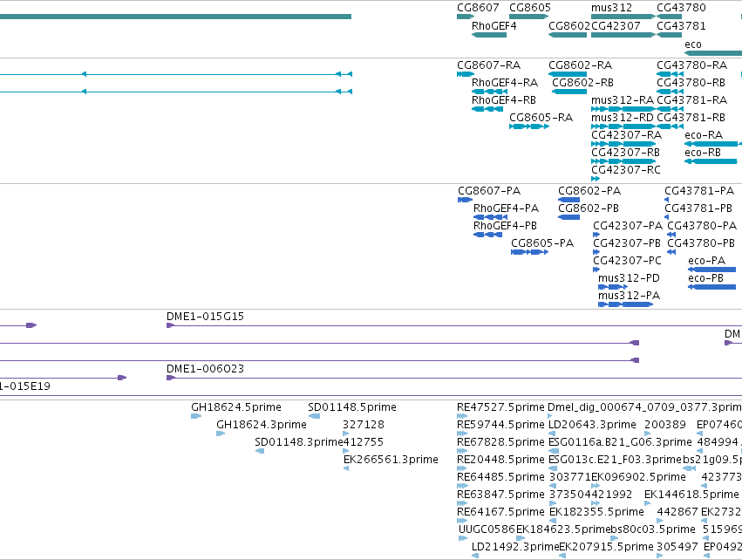The height and width of the screenshot is (560, 742).
Task: Click the CG43780-PB protein label
Action: pyautogui.click(x=701, y=243)
